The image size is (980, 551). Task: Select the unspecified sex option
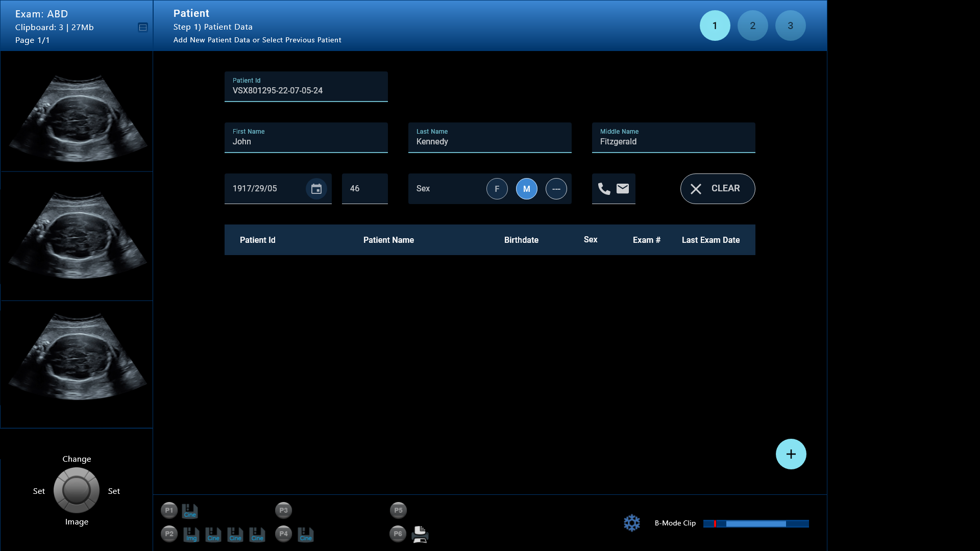coord(556,189)
